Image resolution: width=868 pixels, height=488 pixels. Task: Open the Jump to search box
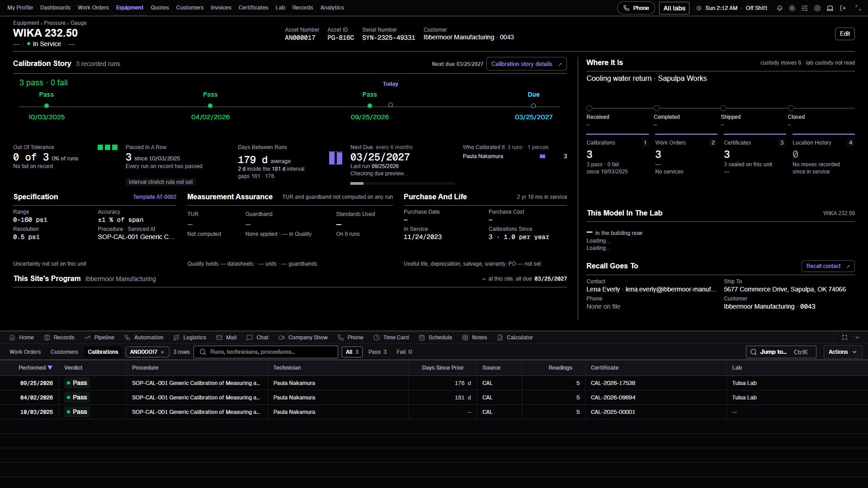(x=781, y=352)
